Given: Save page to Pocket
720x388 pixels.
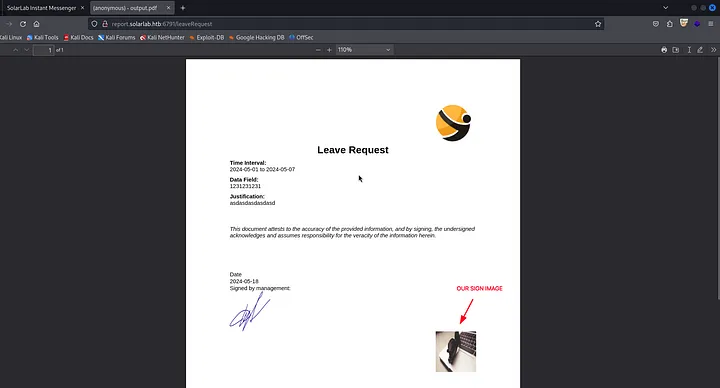Looking at the screenshot, I should pos(656,24).
